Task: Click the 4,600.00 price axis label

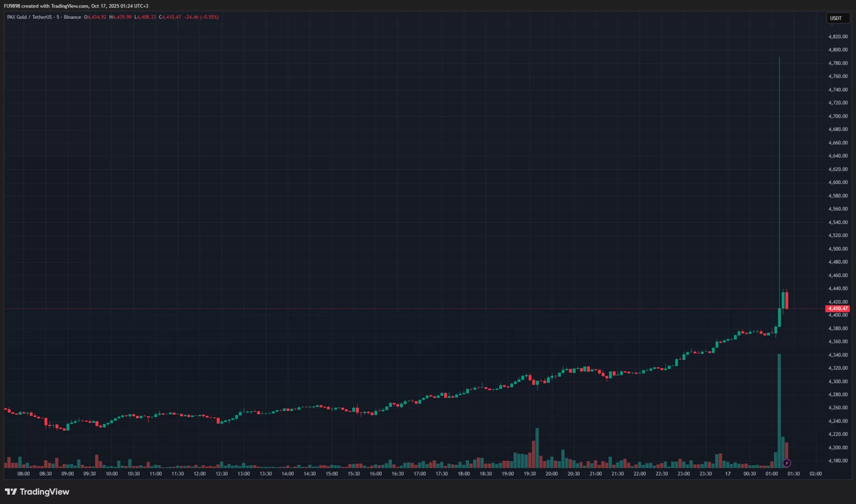Action: tap(838, 182)
